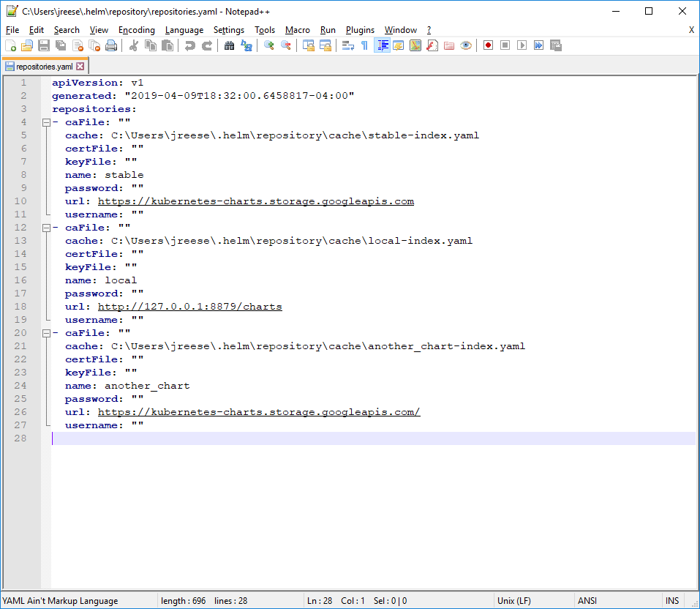The image size is (700, 609).
Task: Click the Cut scissors icon
Action: (x=133, y=45)
